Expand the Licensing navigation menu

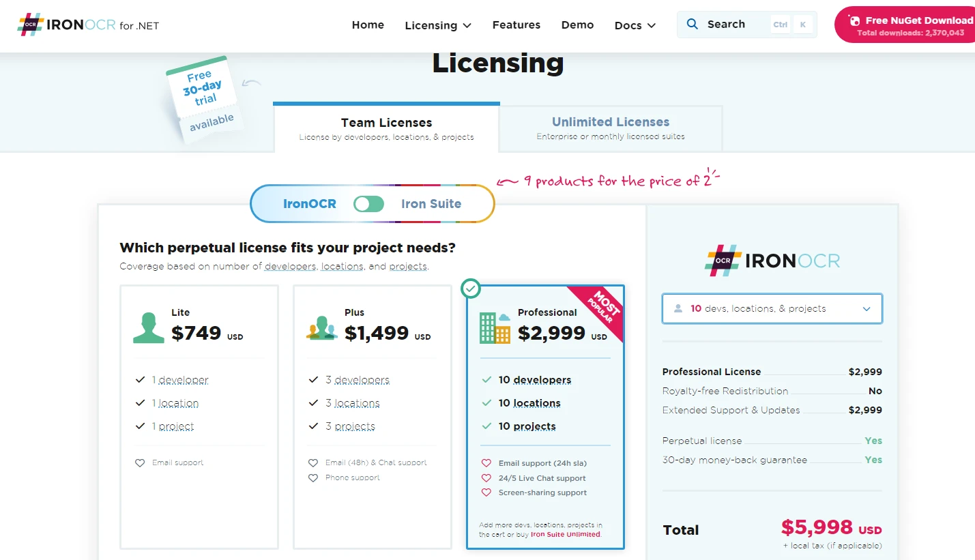click(x=437, y=25)
